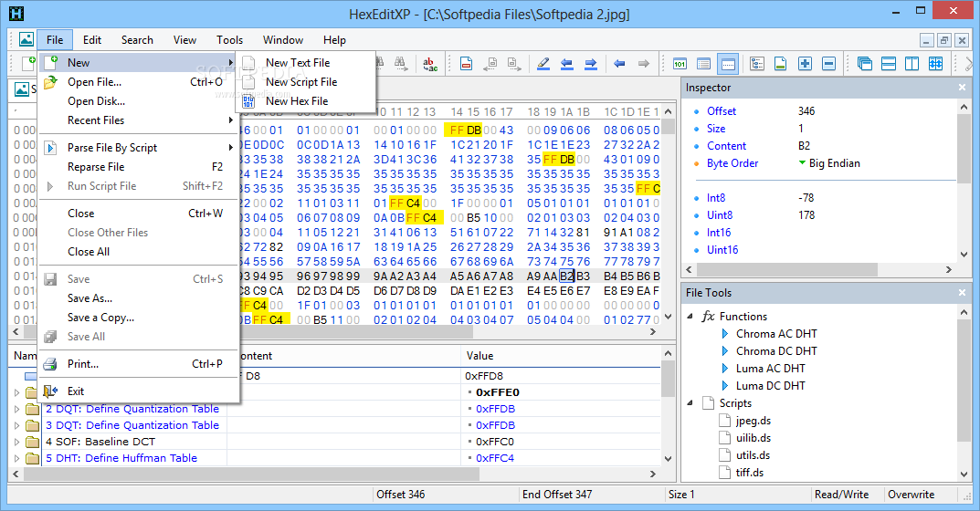Select Save As... menu entry
This screenshot has width=980, height=511.
pos(139,298)
